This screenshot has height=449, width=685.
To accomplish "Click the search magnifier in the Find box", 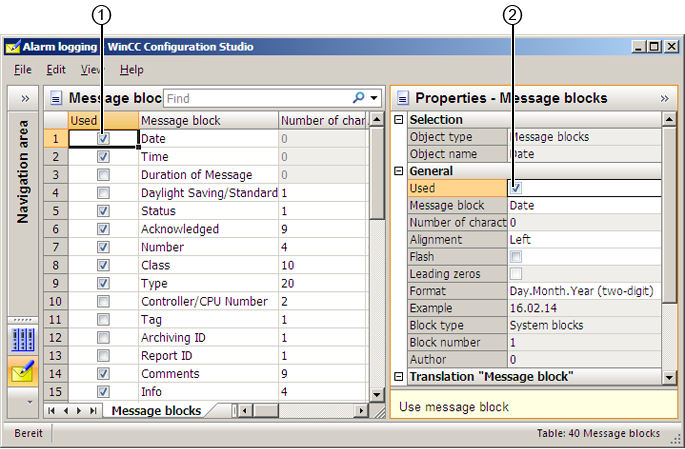I will (359, 98).
